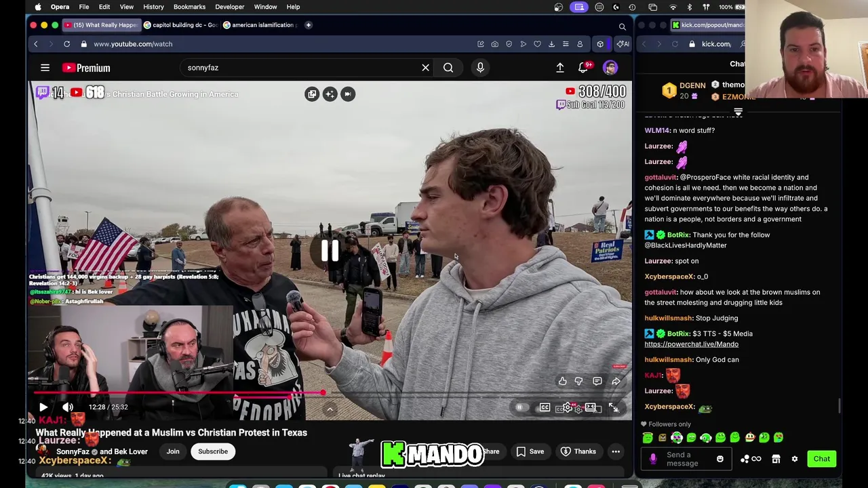This screenshot has height=488, width=868.
Task: Open a new Opera tab
Action: point(308,25)
